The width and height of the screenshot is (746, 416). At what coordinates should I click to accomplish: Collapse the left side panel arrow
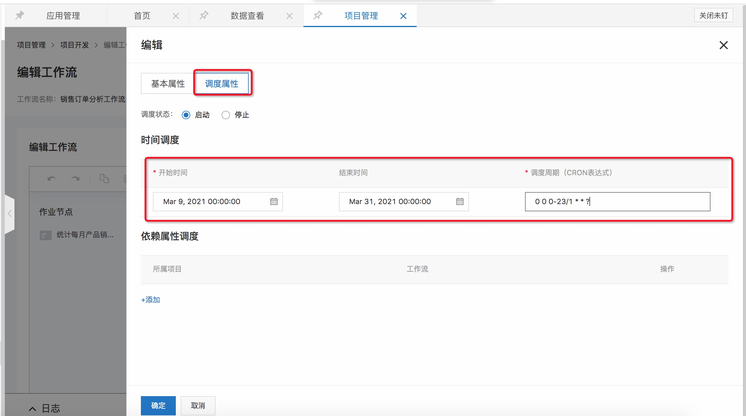(10, 214)
